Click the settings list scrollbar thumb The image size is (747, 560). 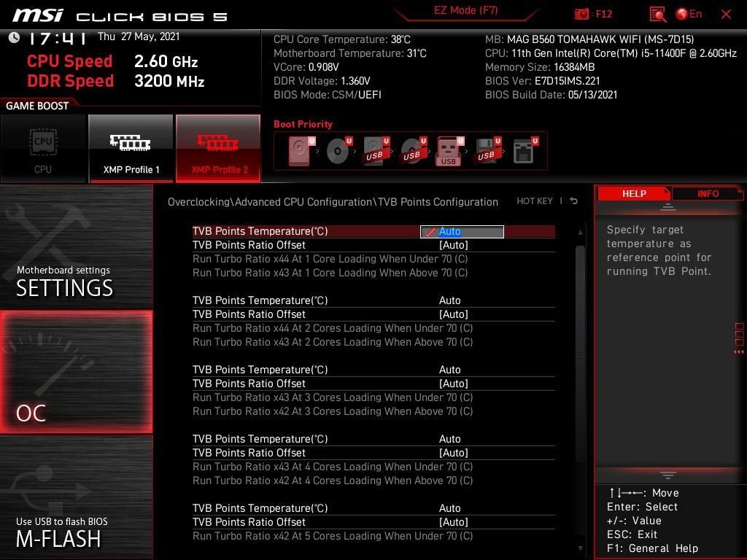580,354
